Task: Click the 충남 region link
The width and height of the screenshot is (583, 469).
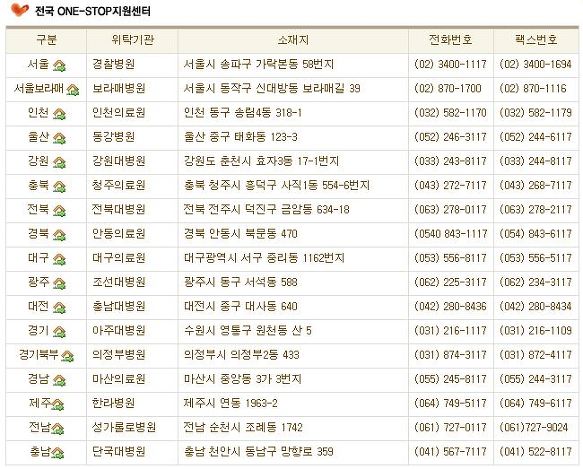Action: pos(40,452)
